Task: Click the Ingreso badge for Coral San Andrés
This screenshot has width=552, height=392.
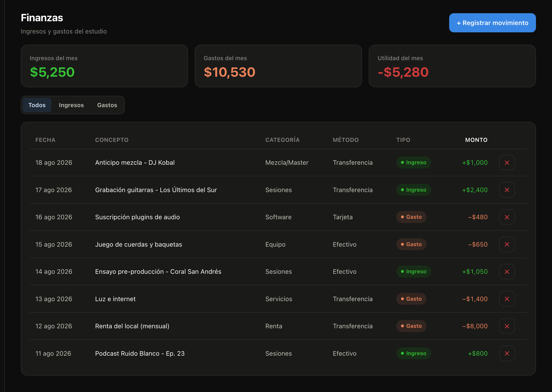Action: click(x=414, y=272)
